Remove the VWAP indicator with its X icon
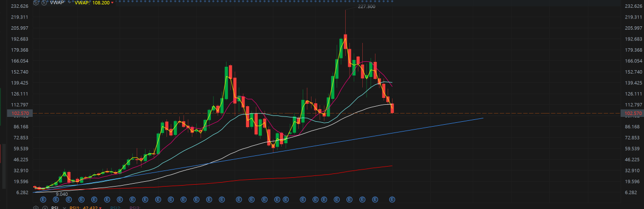Screen dimensions: 644x209 (44, 3)
